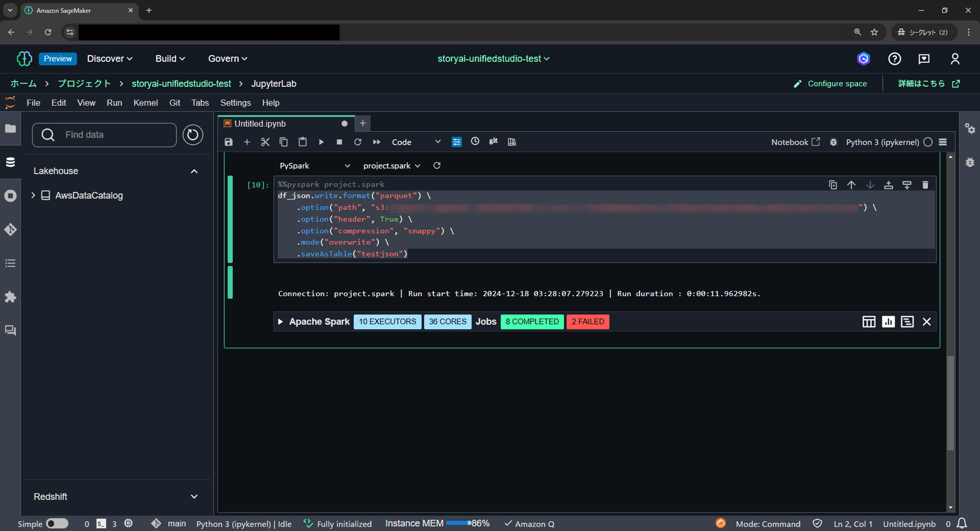Move the cell up
Image resolution: width=980 pixels, height=531 pixels.
point(851,185)
